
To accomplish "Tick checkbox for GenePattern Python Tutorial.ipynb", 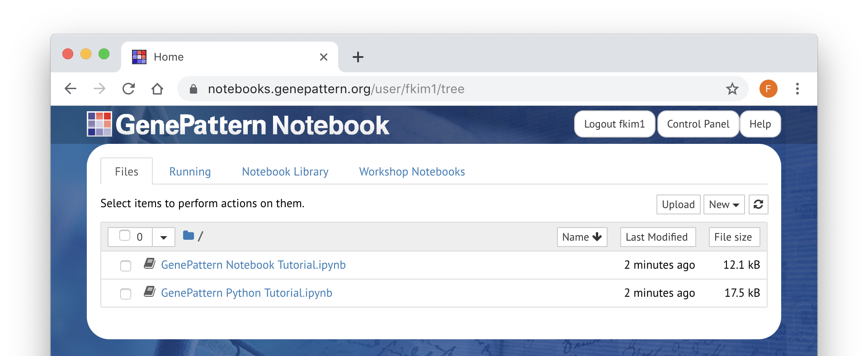I will 126,294.
